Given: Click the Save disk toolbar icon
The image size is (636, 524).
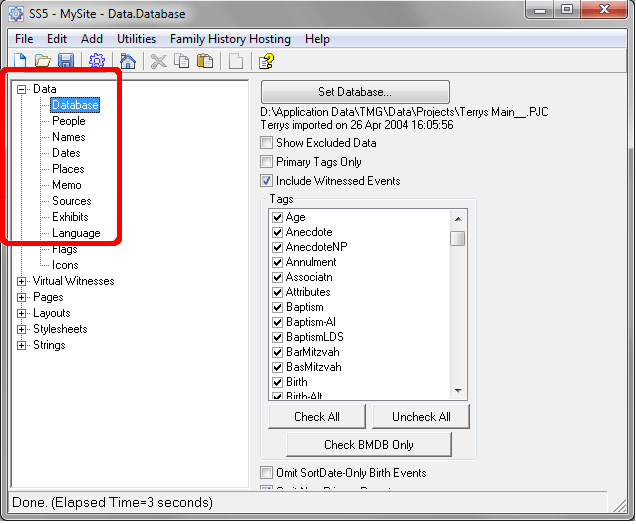Looking at the screenshot, I should tap(65, 61).
